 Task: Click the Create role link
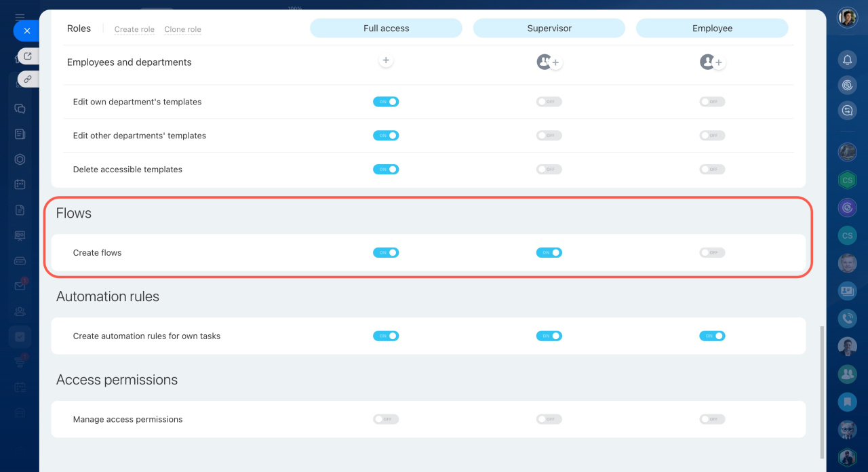click(x=134, y=30)
